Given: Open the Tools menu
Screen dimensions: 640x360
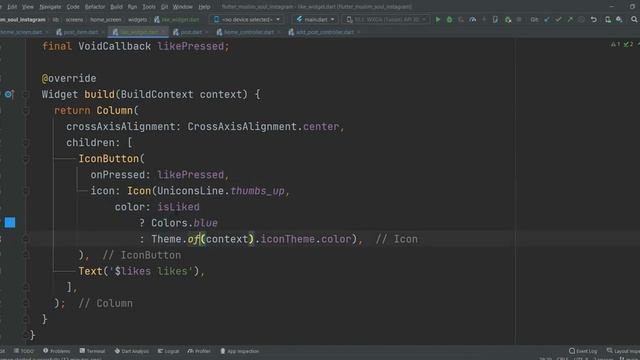Looking at the screenshot, I should pos(149,7).
